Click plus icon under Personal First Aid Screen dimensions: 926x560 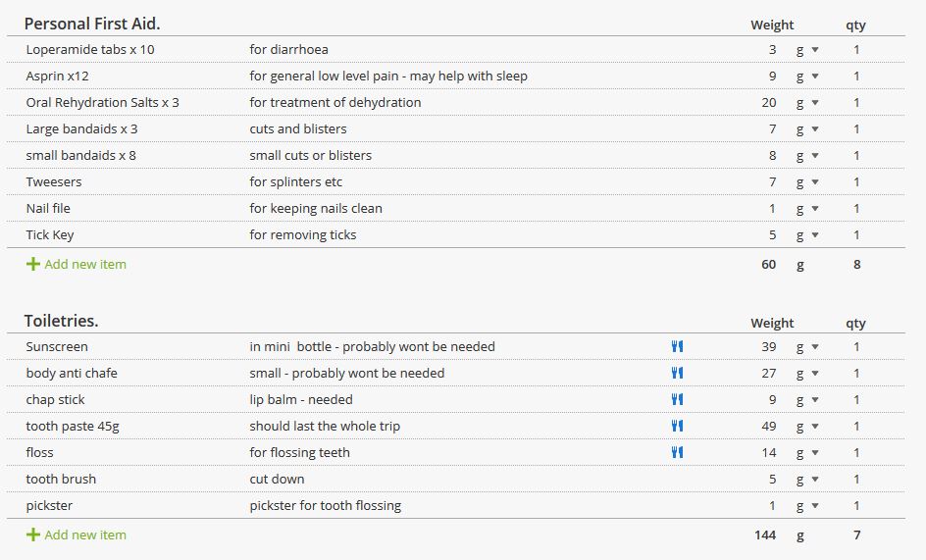pyautogui.click(x=33, y=264)
